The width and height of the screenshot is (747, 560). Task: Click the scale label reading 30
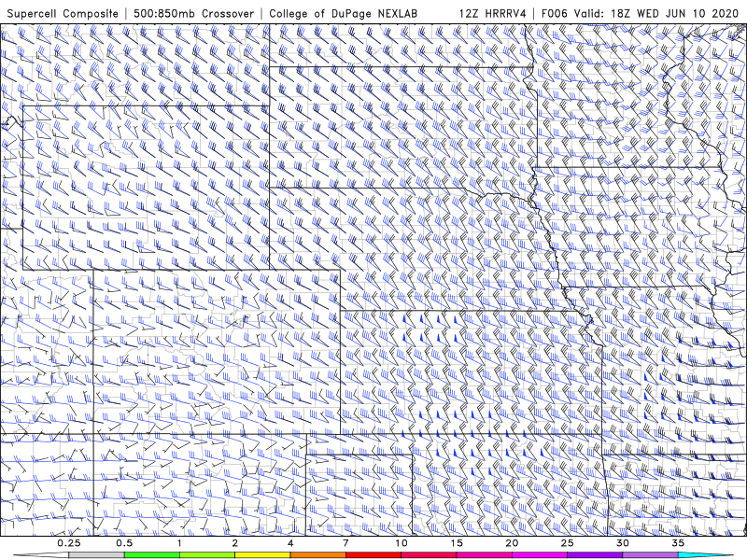(622, 543)
